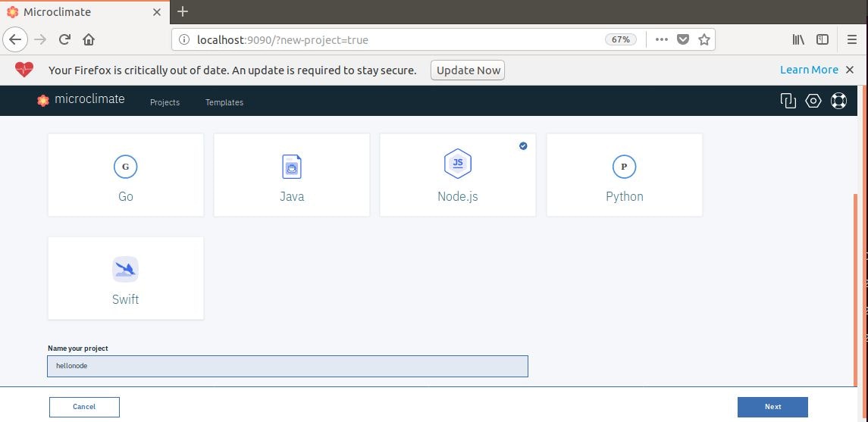Click the Swift label text
Screen dimensions: 868x422
pos(126,299)
